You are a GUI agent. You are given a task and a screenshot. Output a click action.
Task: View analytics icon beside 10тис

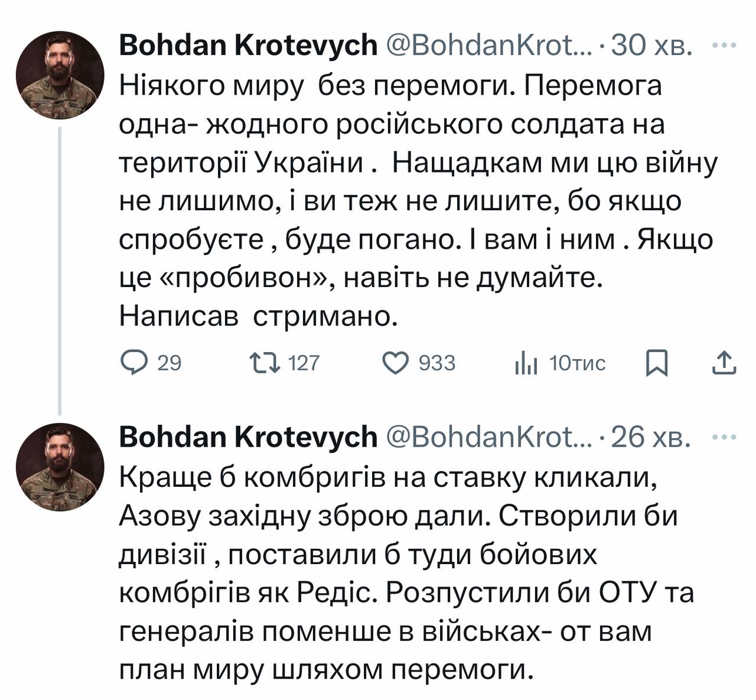click(526, 363)
